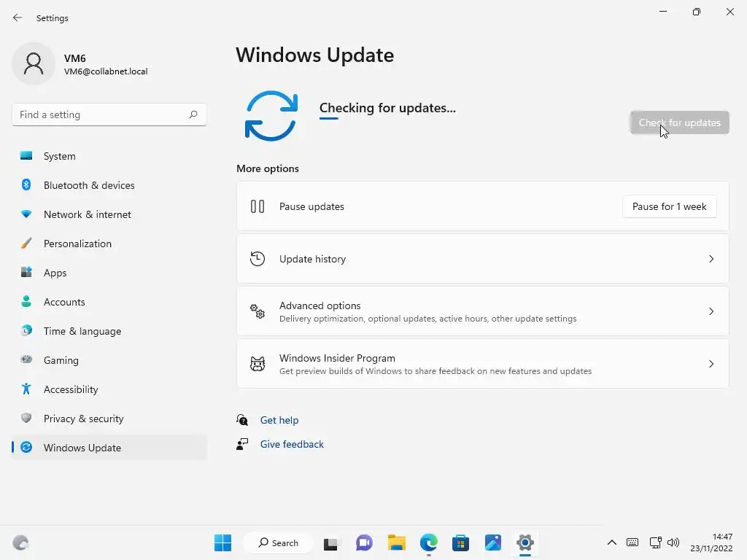Screen dimensions: 747x560
Task: Open System settings category
Action: pyautogui.click(x=109, y=156)
